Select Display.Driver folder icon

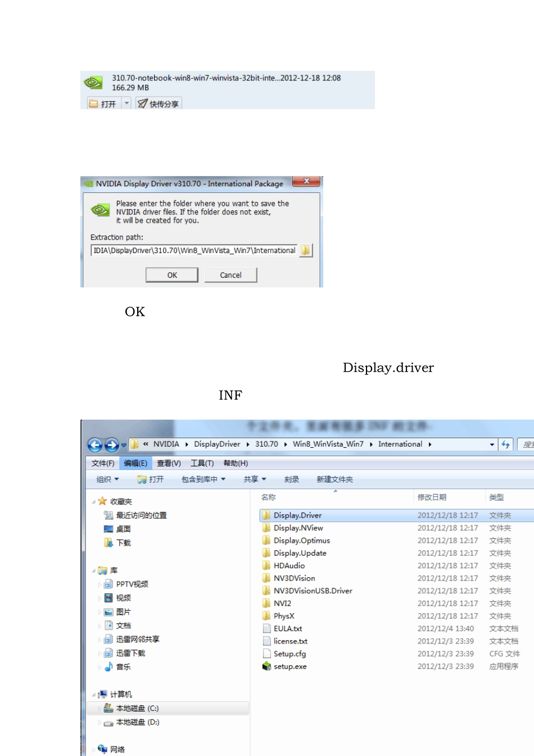click(x=266, y=515)
